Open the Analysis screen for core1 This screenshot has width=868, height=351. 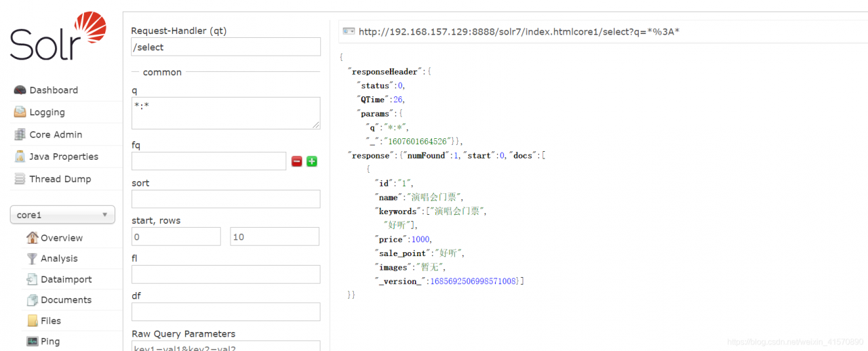pyautogui.click(x=59, y=258)
